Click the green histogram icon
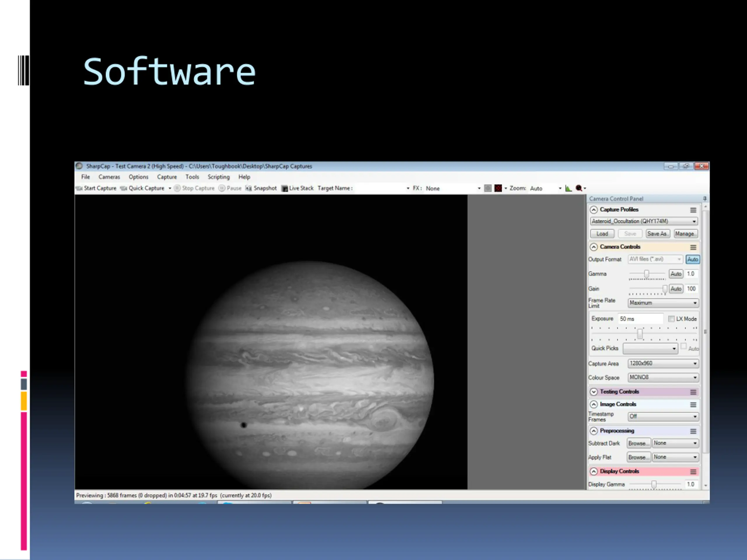Image resolution: width=747 pixels, height=560 pixels. click(568, 188)
